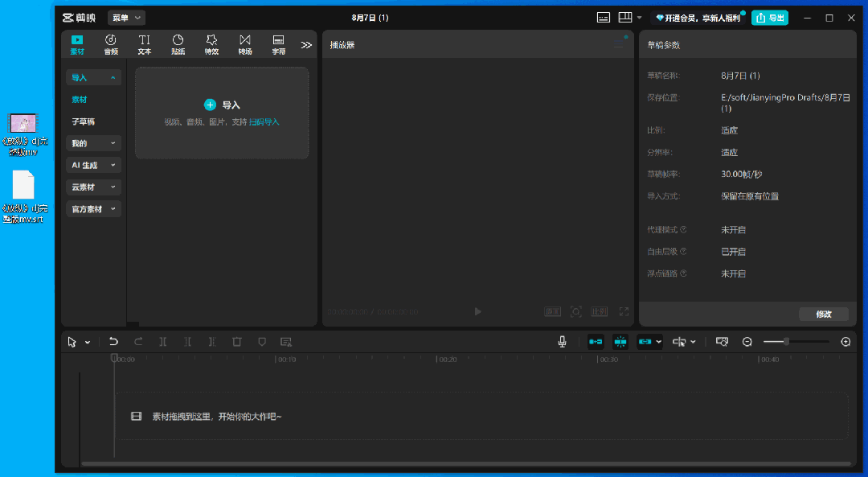Add a marker with the shield icon
Screen dimensions: 868x477
262,342
